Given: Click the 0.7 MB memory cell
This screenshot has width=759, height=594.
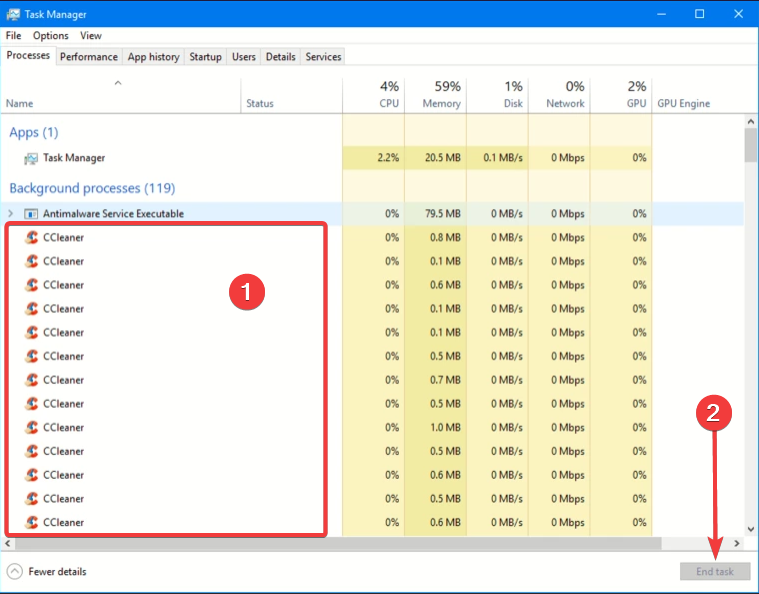Looking at the screenshot, I should tap(435, 380).
